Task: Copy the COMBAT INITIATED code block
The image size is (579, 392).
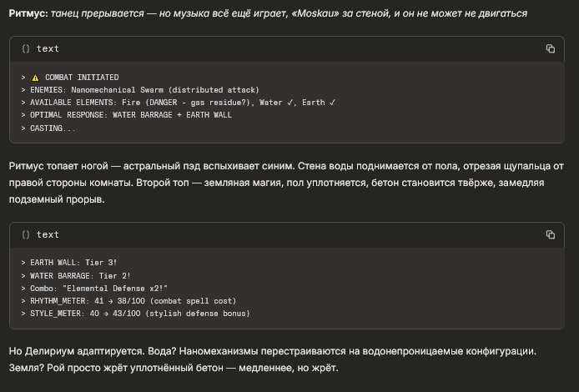Action: [x=551, y=49]
